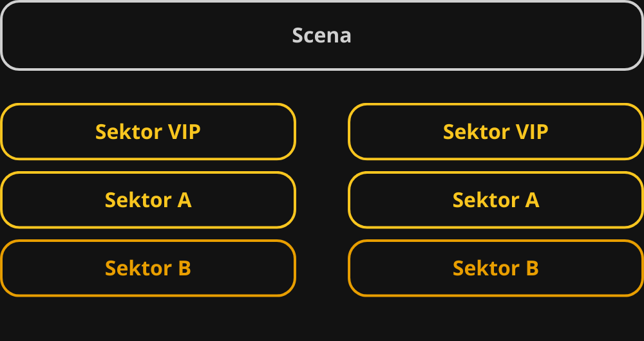
Task: Pick the left Sektor B area
Action: coord(148,268)
